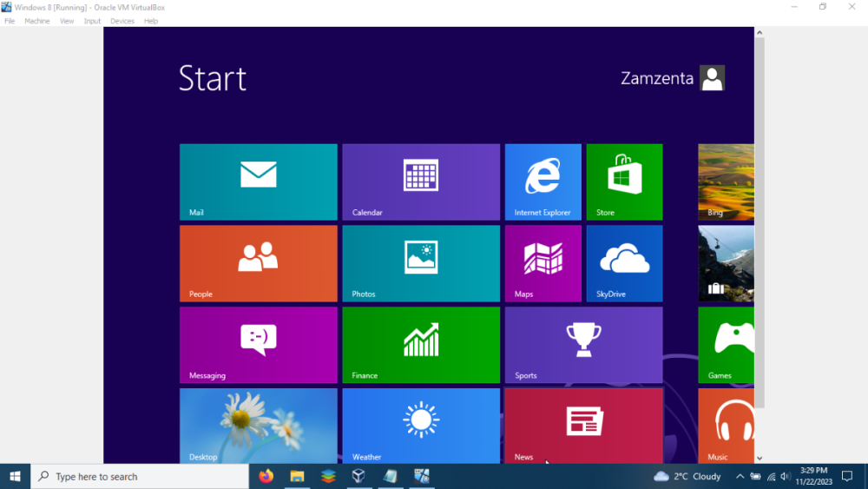The height and width of the screenshot is (489, 868).
Task: Click the Zamzenta user name
Action: tap(657, 78)
